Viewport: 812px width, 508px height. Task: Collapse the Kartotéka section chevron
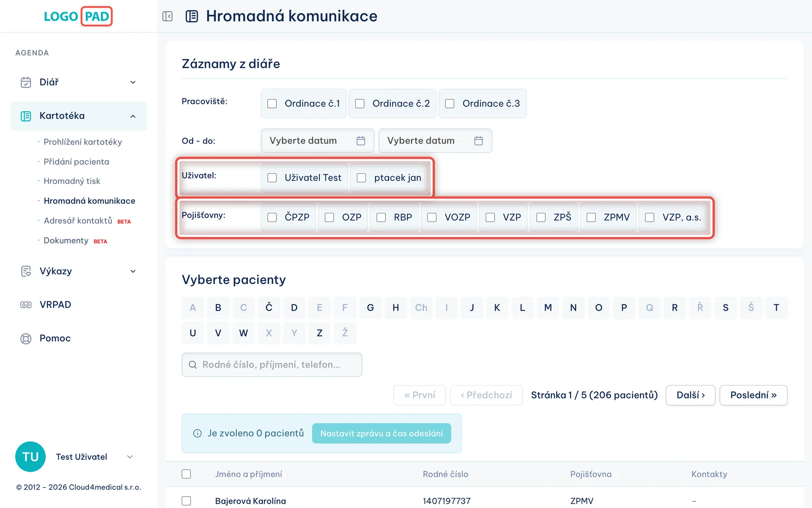tap(133, 116)
